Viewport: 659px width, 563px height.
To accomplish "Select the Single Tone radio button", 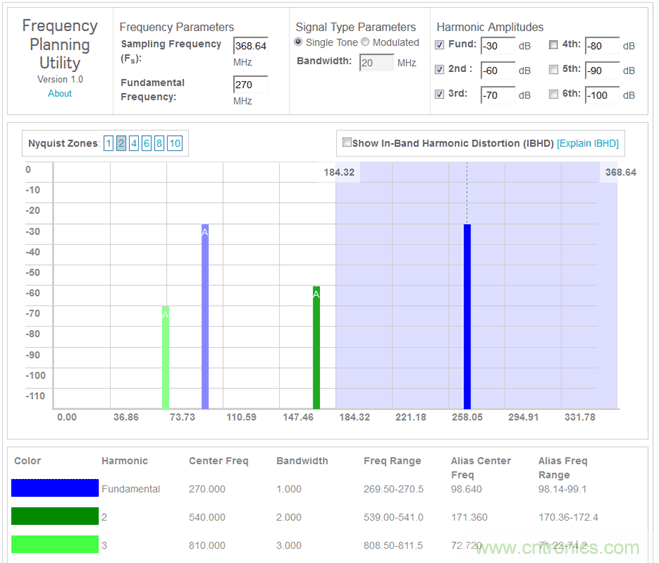I will (298, 42).
